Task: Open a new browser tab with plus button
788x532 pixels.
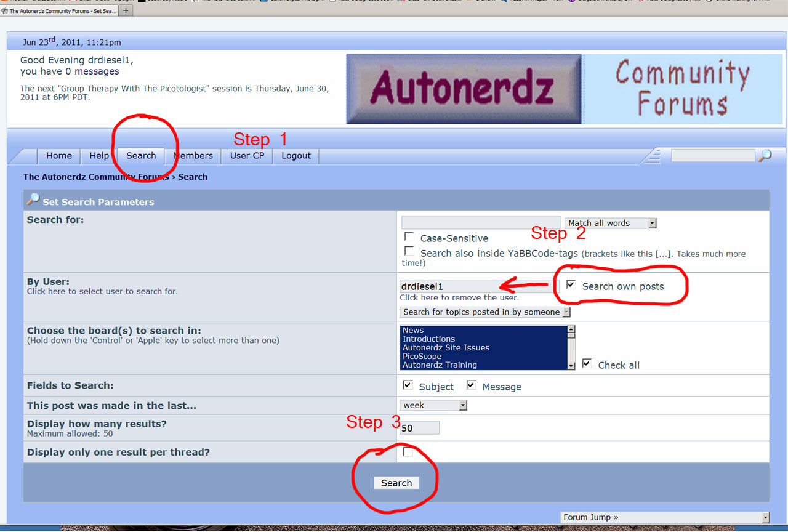Action: pos(126,10)
